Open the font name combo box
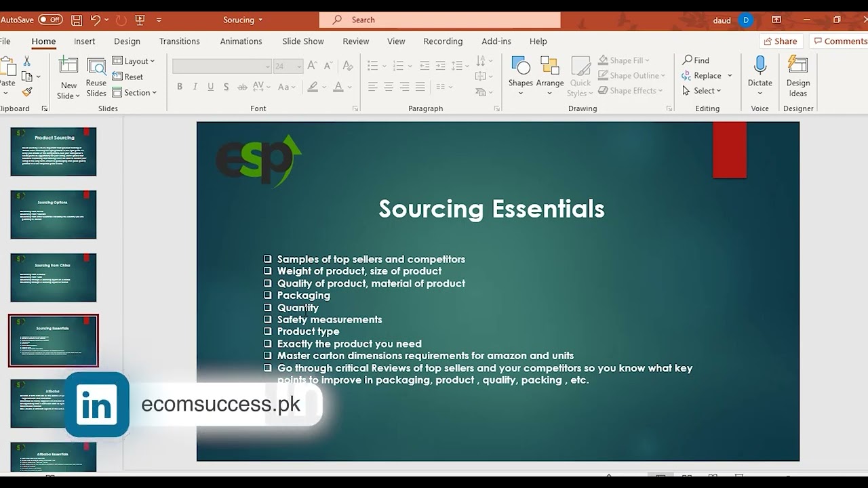The height and width of the screenshot is (488, 868). (x=222, y=66)
